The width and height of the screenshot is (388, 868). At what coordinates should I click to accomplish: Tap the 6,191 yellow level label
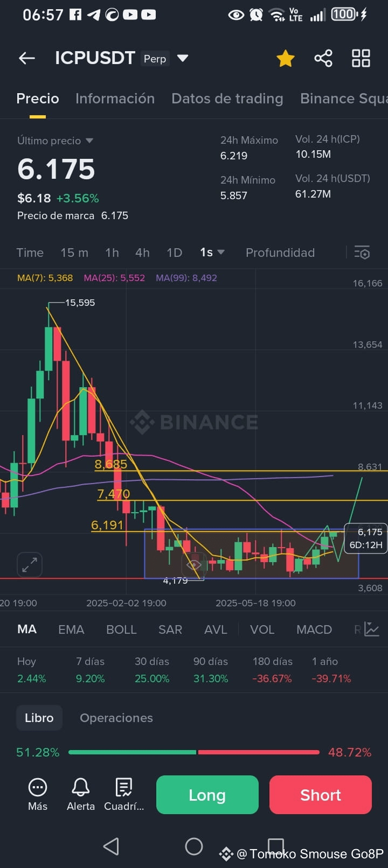pyautogui.click(x=107, y=525)
